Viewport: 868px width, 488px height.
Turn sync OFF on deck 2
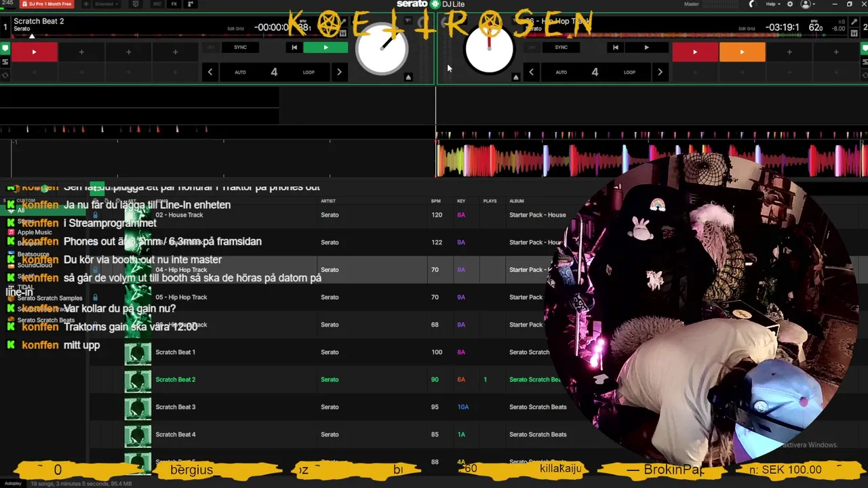(x=532, y=47)
